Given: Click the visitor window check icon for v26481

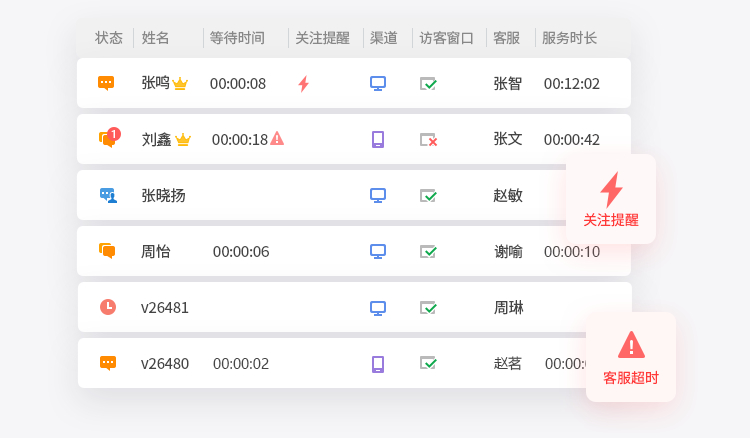Looking at the screenshot, I should click(428, 308).
